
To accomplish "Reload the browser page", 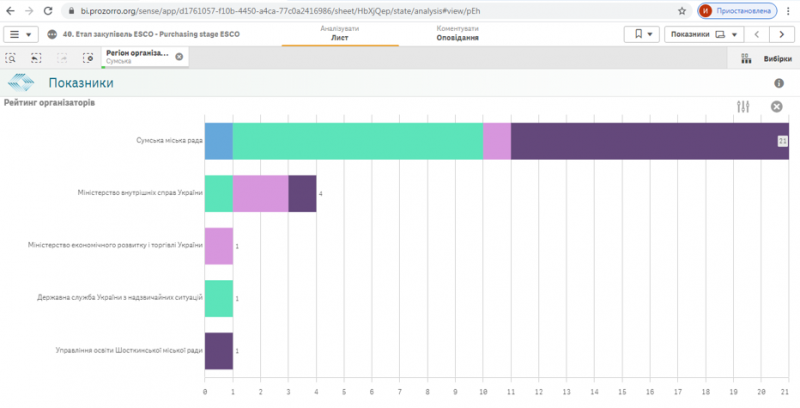I will click(x=48, y=11).
